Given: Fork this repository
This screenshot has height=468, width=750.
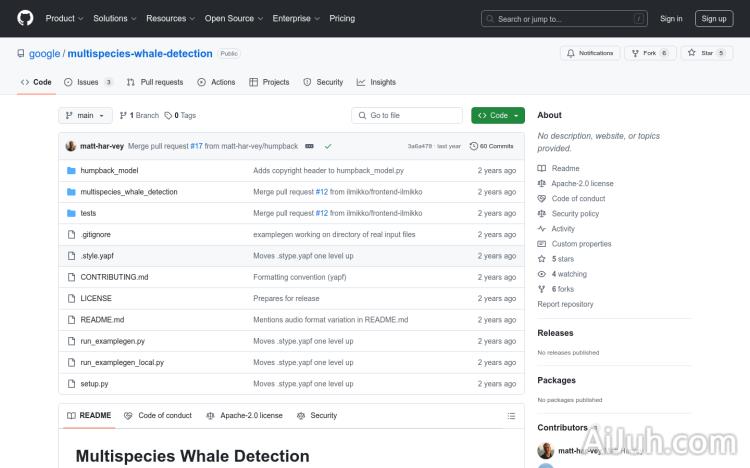Looking at the screenshot, I should pos(650,53).
